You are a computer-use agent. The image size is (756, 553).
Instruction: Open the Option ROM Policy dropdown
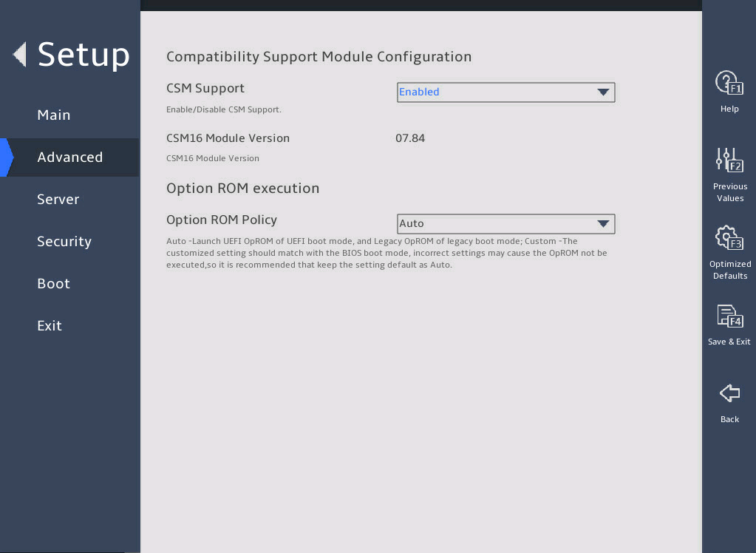click(x=505, y=224)
